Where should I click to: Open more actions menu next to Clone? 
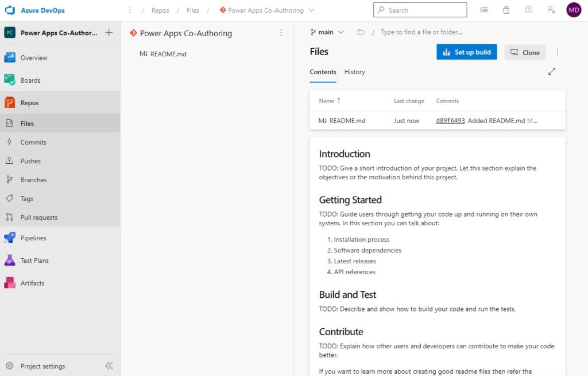(x=557, y=52)
